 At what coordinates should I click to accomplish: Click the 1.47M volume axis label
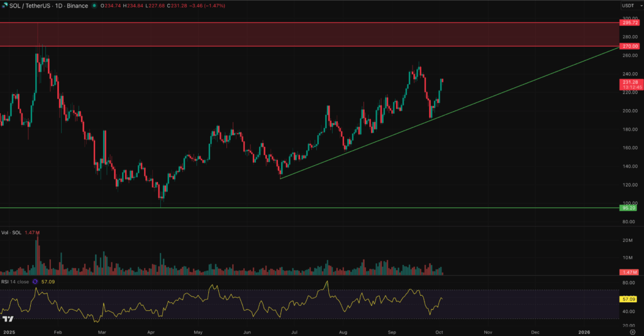[629, 273]
